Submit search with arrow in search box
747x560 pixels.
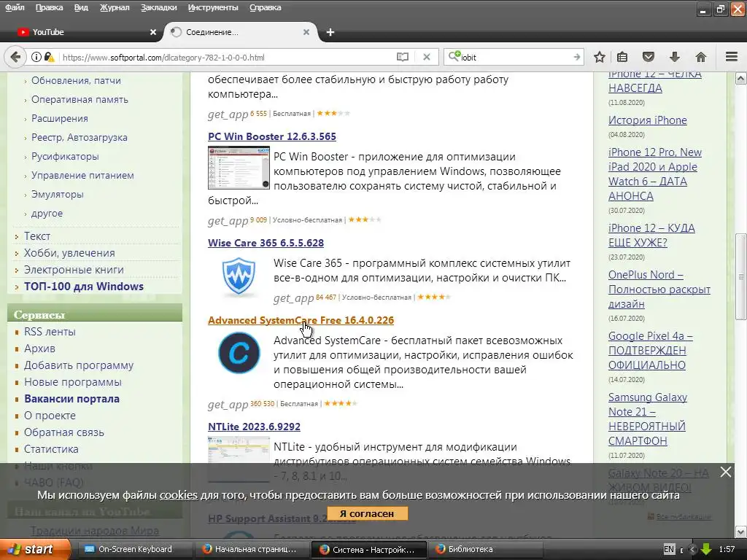(x=577, y=57)
